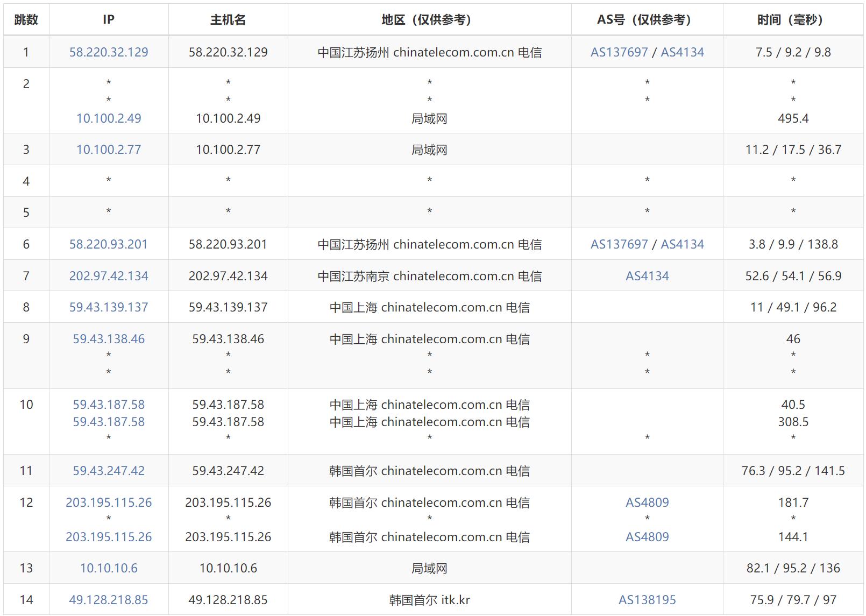866x616 pixels.
Task: Select time value 144.1
Action: point(793,537)
